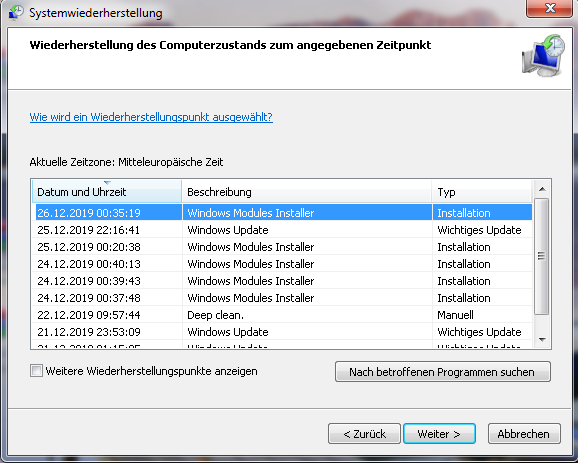
Task: Sort by the Beschreibung column header
Action: click(x=307, y=192)
